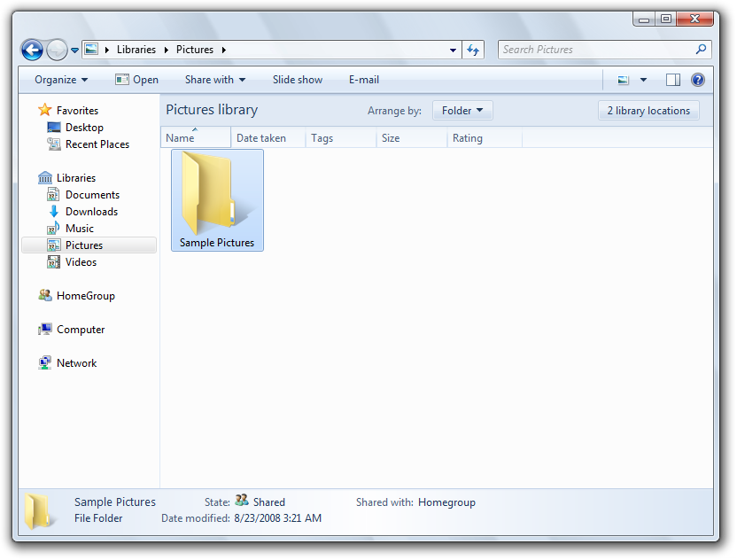
Task: Select Libraries in the navigation pane
Action: (x=76, y=178)
